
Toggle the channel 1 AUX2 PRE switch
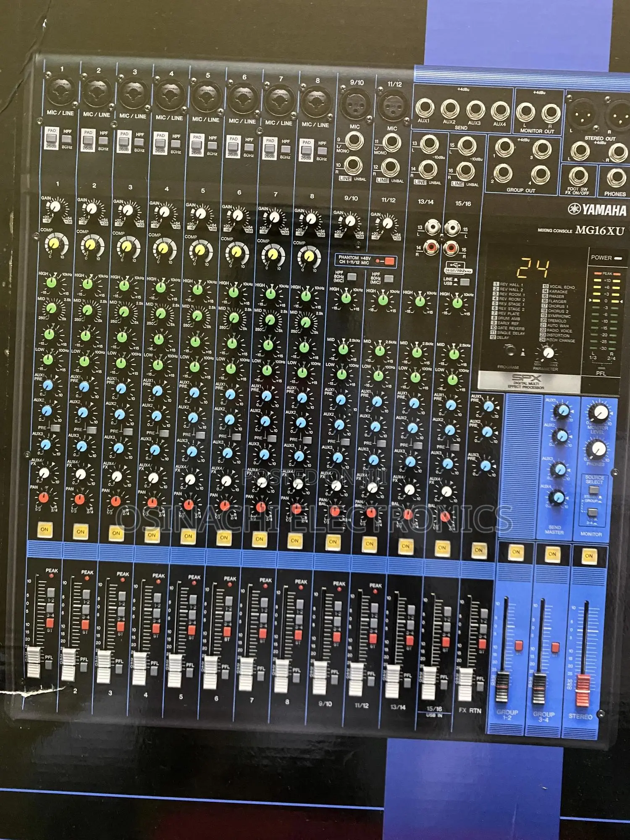[55, 428]
